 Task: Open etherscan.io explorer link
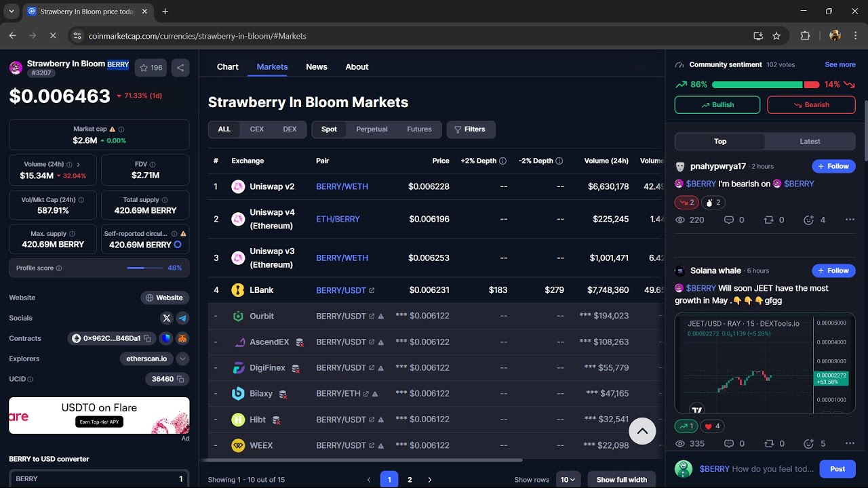tap(146, 359)
